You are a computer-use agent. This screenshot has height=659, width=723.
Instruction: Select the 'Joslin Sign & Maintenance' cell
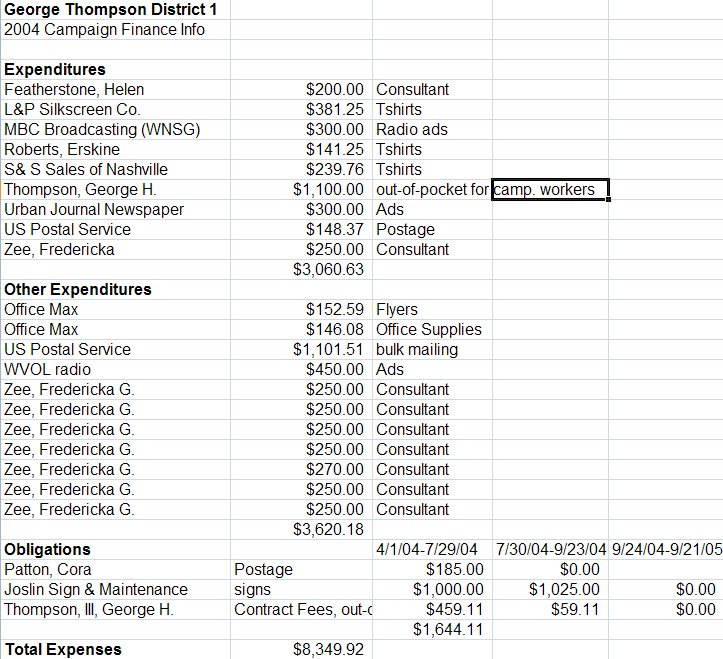(115, 589)
